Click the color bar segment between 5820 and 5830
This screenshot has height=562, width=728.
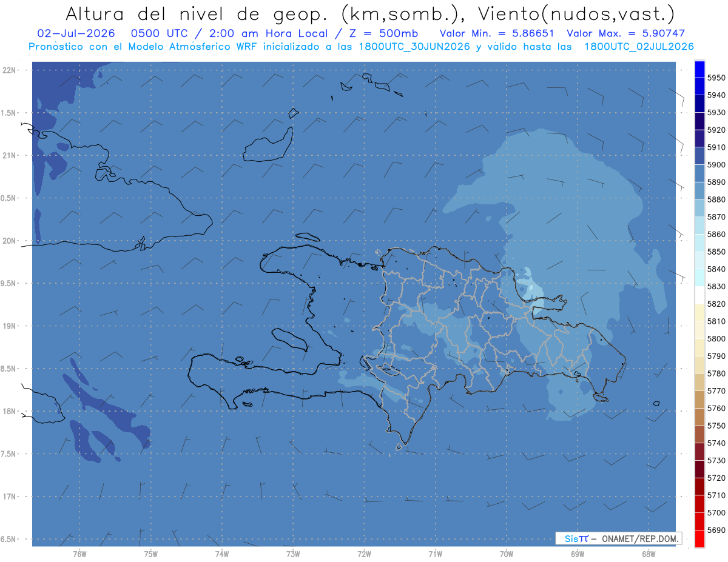(x=699, y=295)
